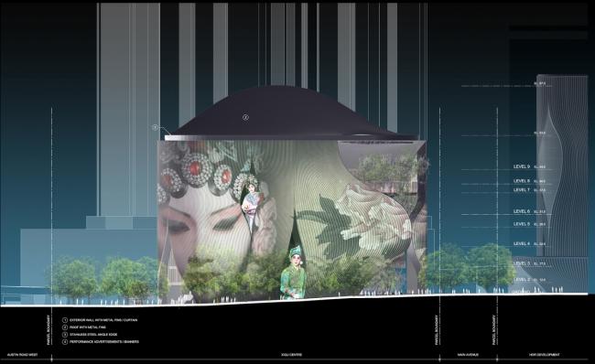Click the 'AUSTIN ROAD WEST' label
This screenshot has height=364, width=595.
pos(22,355)
